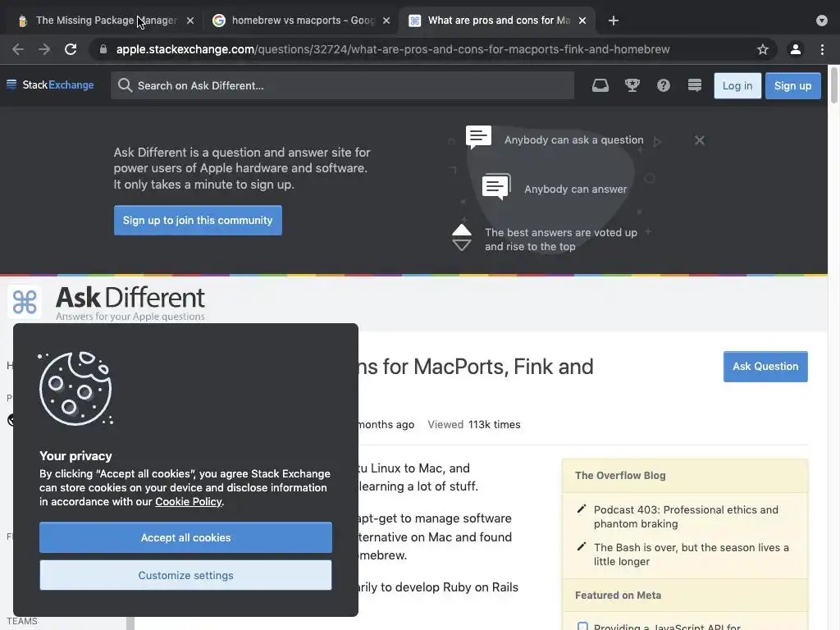Click 'Anybody can ask a question' text
Viewport: 840px width, 630px height.
point(573,139)
